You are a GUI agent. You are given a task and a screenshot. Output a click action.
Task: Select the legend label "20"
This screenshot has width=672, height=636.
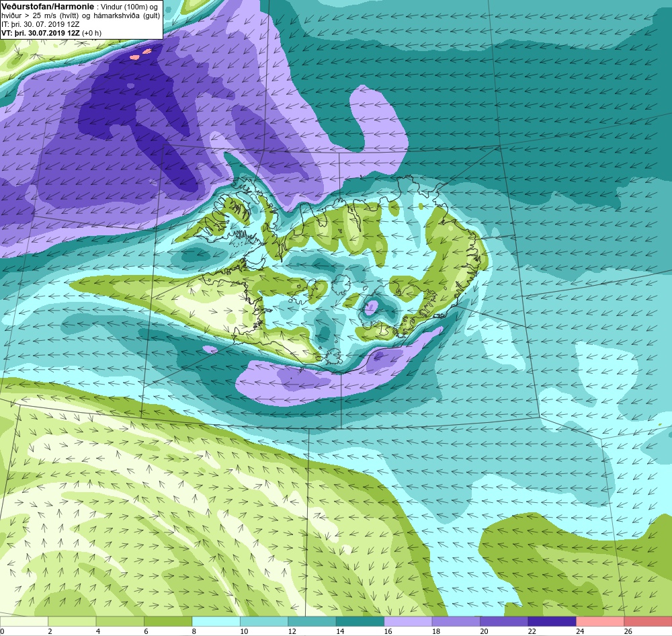tap(484, 631)
